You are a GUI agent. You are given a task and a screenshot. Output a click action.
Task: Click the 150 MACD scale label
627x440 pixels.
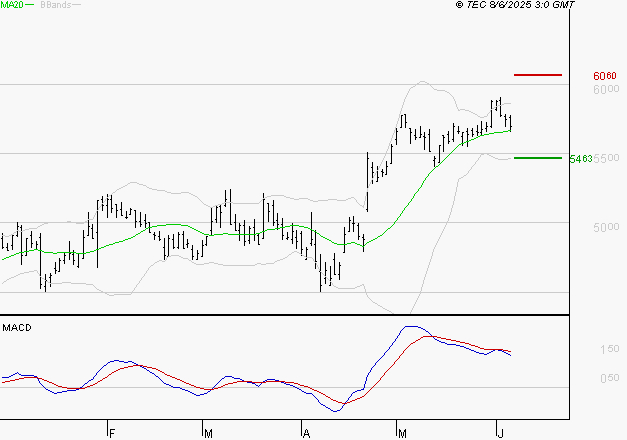(607, 349)
